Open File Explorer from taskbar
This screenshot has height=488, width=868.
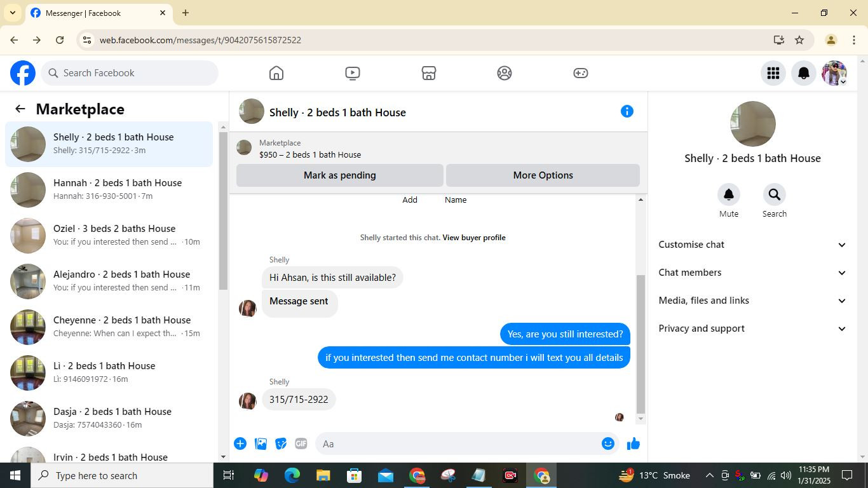point(323,475)
